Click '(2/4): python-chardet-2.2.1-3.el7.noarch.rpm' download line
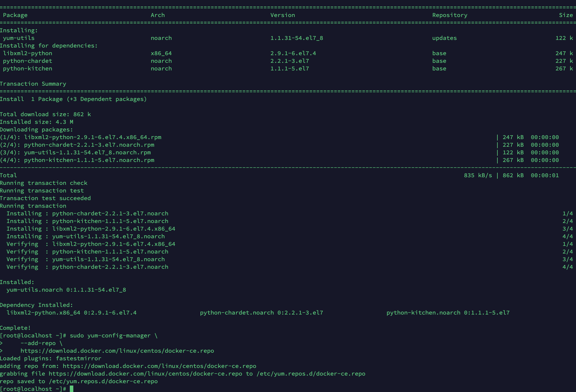Viewport: 576px width, 392px height. click(77, 145)
